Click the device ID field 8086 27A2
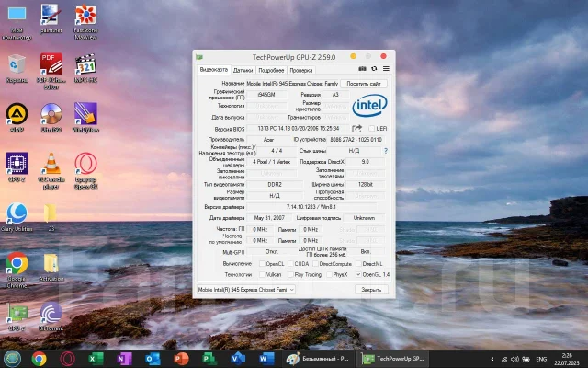 coord(356,140)
